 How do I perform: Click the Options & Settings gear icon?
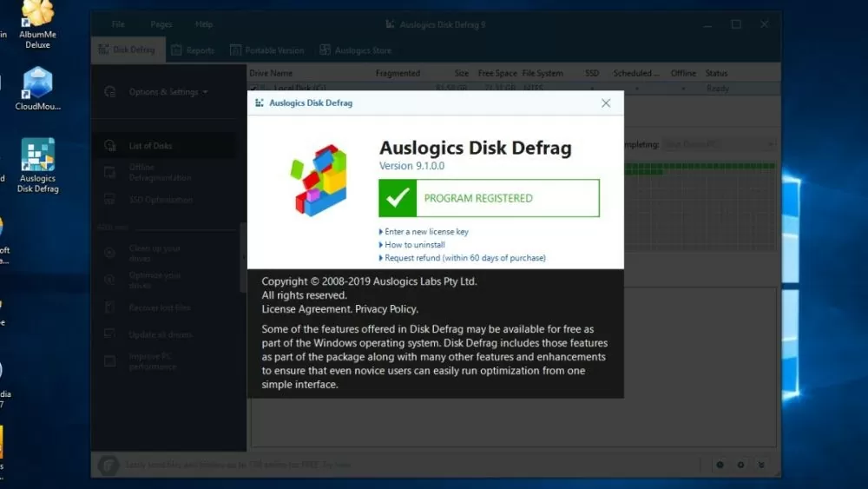pyautogui.click(x=110, y=92)
